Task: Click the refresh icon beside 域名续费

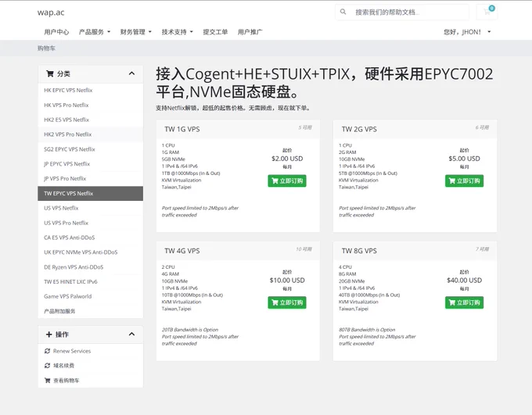Action: (48, 366)
